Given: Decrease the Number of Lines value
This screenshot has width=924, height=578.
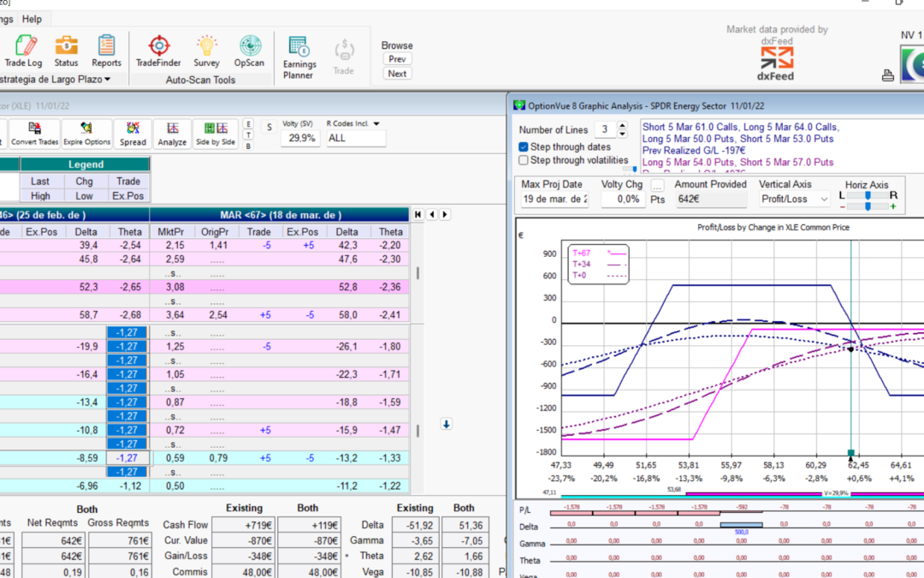Looking at the screenshot, I should [622, 134].
